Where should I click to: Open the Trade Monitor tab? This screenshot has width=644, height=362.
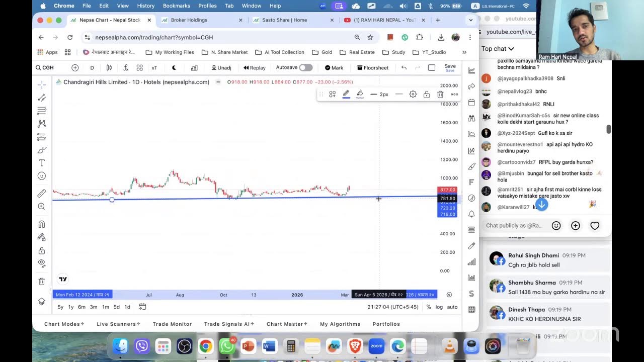172,324
